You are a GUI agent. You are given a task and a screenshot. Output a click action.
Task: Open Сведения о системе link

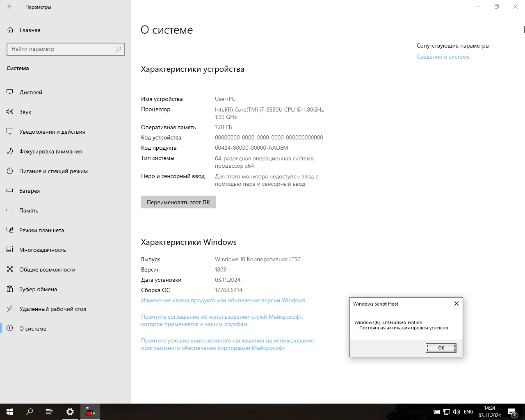point(443,57)
